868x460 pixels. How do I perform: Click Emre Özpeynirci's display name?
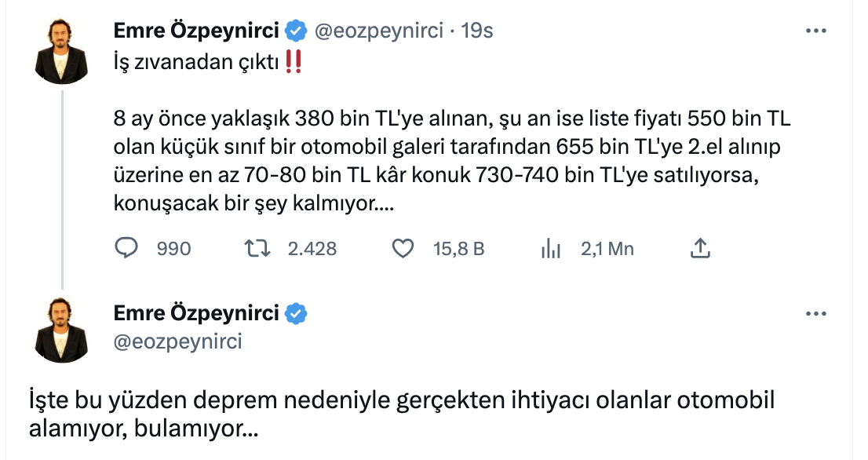[x=195, y=29]
